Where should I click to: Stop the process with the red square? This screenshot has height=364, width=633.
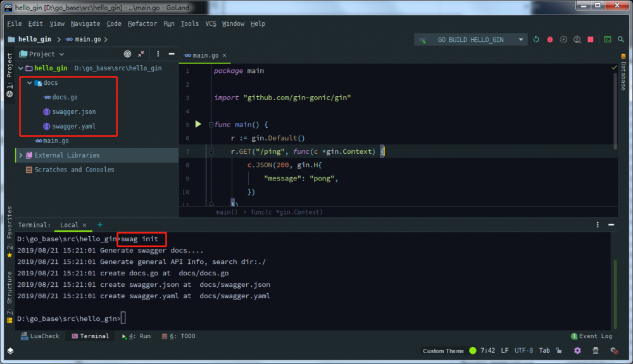(591, 39)
